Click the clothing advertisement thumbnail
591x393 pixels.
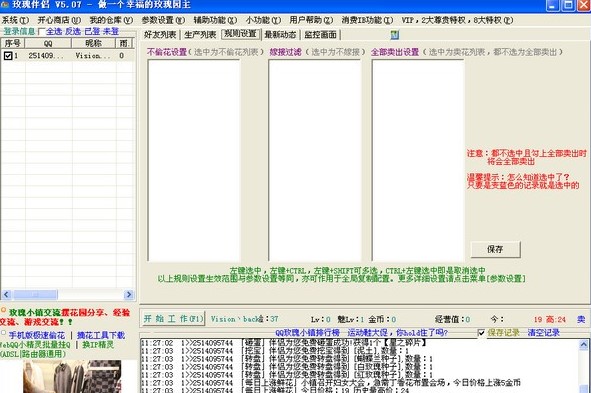pos(72,376)
